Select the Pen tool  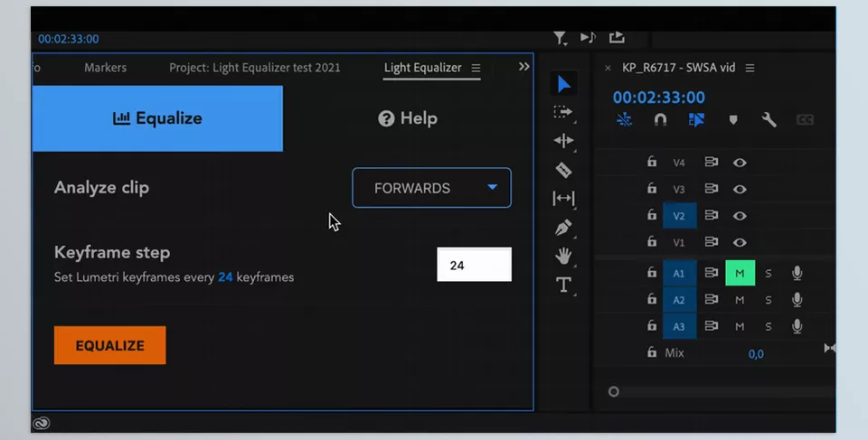click(563, 228)
